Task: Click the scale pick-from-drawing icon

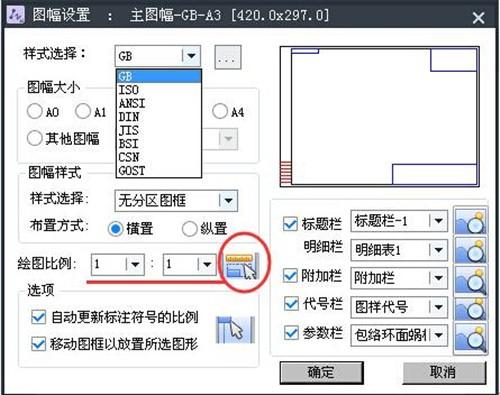Action: 241,266
